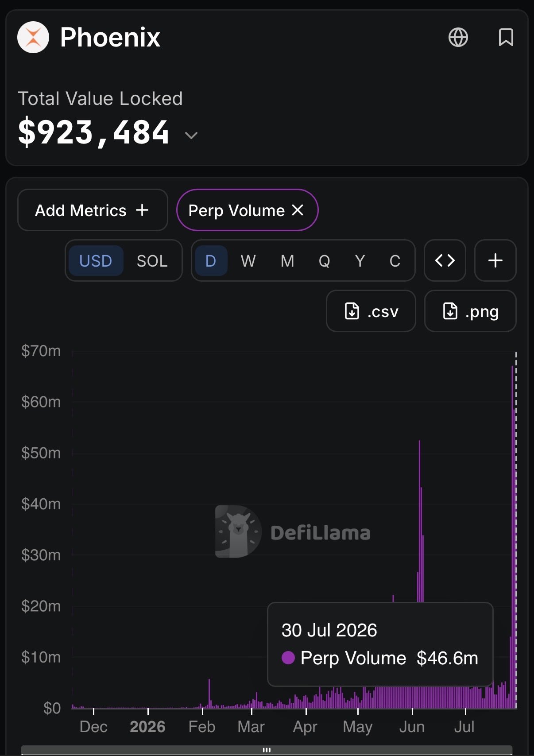The height and width of the screenshot is (756, 534).
Task: Click the embed chart code icon
Action: point(445,260)
